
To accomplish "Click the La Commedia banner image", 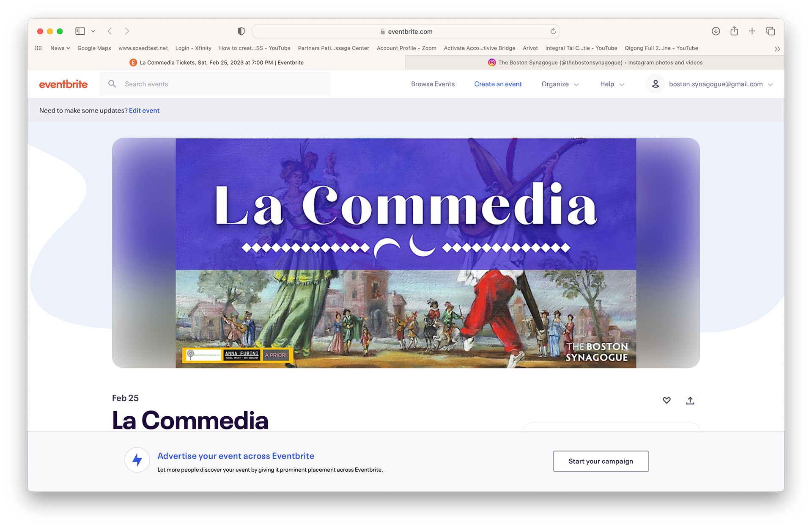I will pos(406,253).
